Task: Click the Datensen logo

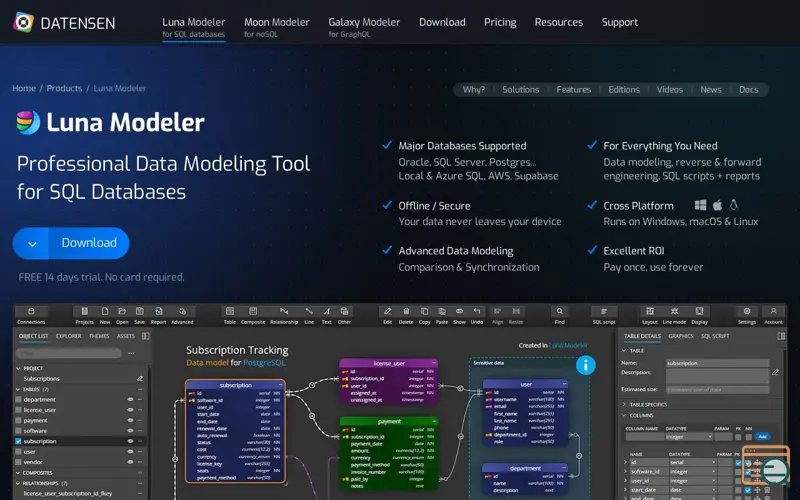Action: tap(64, 22)
